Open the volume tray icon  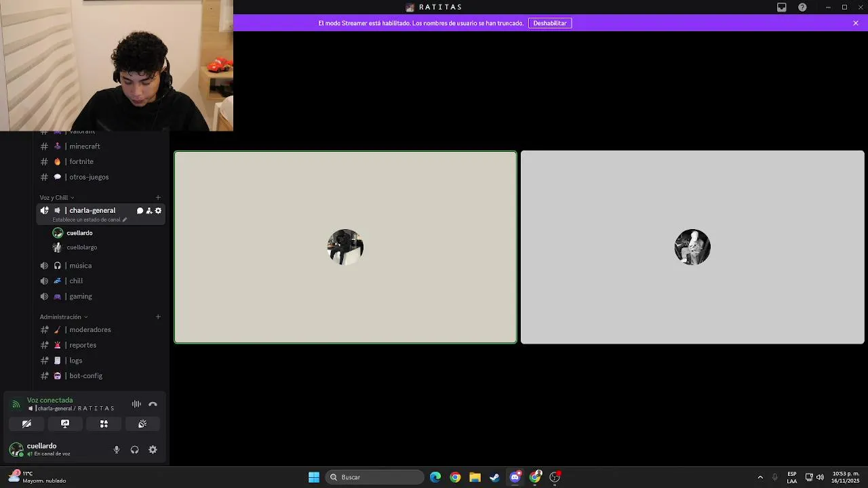pos(821,477)
